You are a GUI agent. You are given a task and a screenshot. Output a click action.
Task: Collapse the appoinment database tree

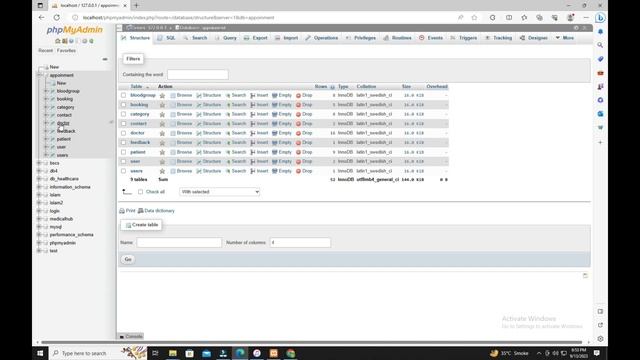tap(40, 75)
